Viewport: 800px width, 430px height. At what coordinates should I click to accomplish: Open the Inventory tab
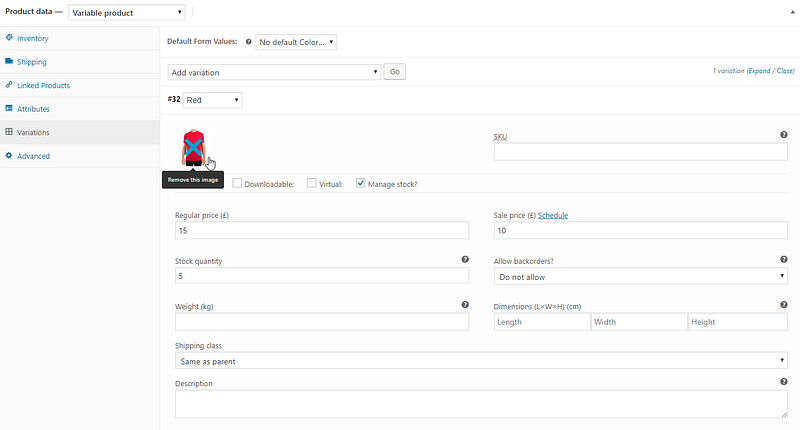click(x=80, y=38)
